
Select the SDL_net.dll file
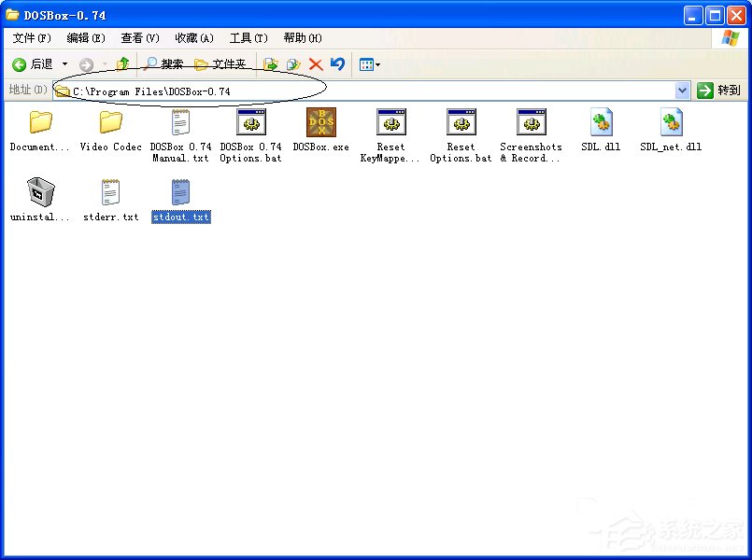coord(670,122)
